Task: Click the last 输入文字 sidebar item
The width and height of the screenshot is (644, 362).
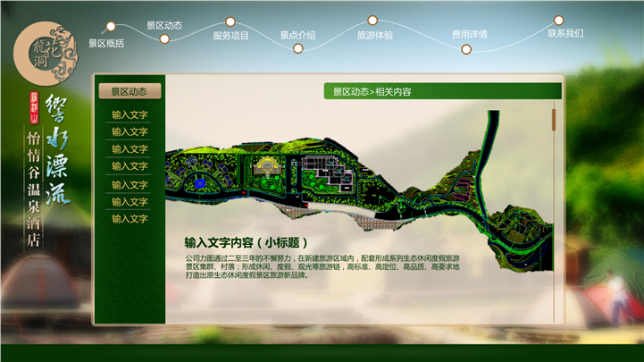Action: click(130, 219)
